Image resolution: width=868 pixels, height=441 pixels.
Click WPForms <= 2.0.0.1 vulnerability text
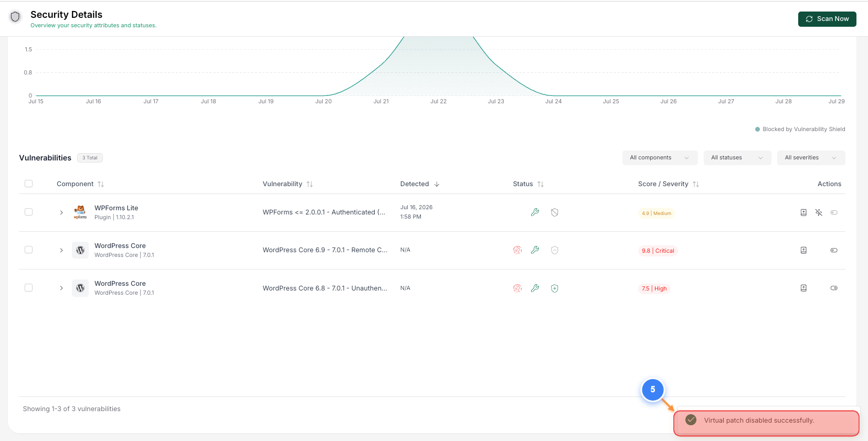pos(324,212)
